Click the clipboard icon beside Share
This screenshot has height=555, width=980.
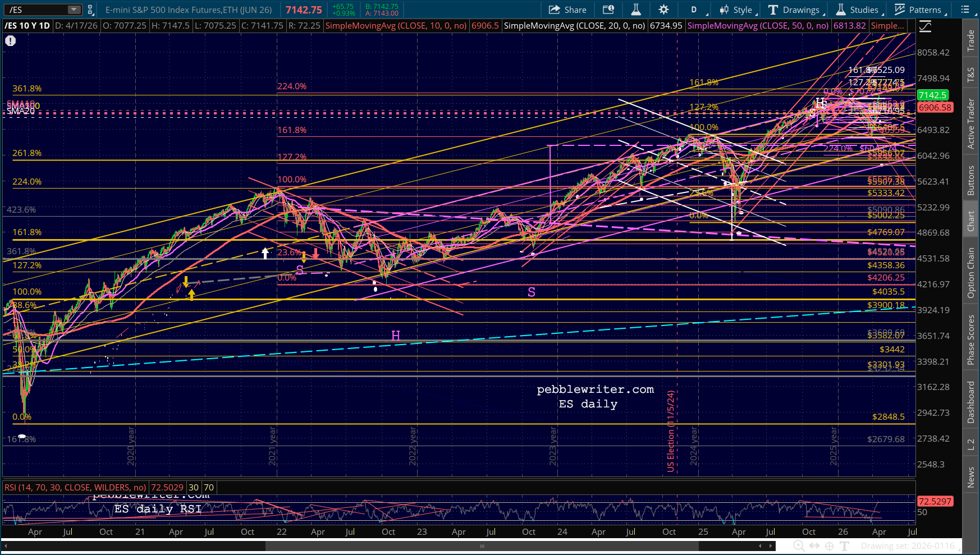(x=608, y=10)
